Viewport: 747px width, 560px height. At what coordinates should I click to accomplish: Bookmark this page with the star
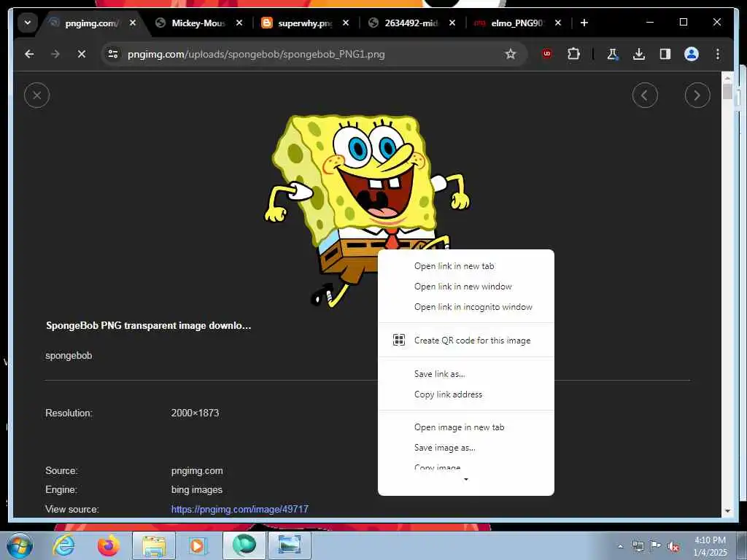pos(511,54)
